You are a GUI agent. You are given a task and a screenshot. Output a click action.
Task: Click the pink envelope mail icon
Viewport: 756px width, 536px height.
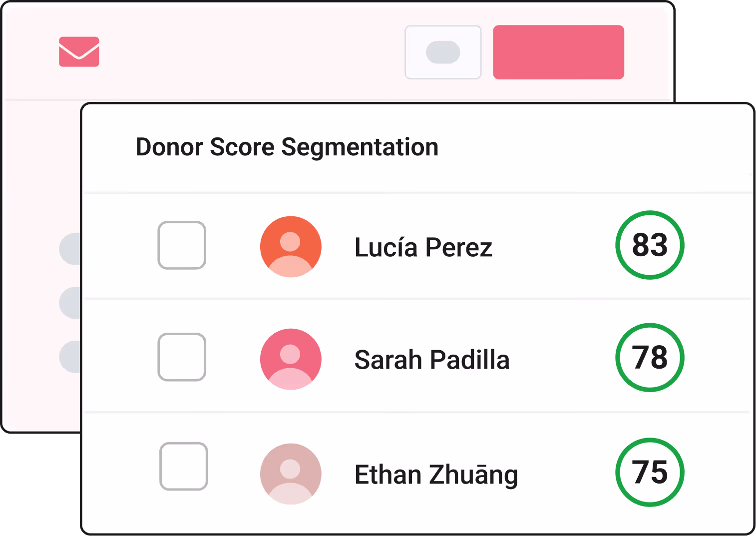79,51
